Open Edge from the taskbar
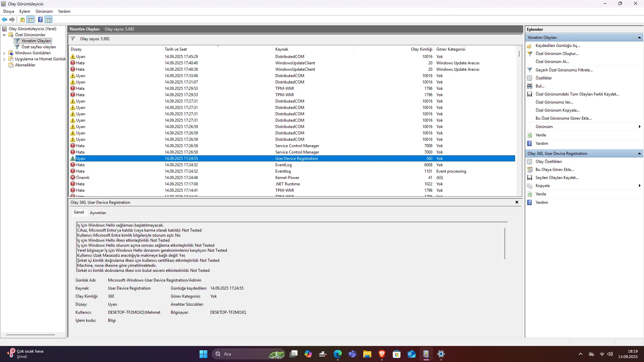Viewport: 644px width, 362px height. (x=337, y=354)
